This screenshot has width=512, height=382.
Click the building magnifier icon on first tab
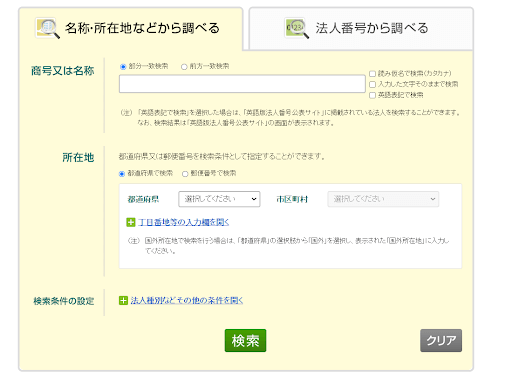[x=48, y=28]
